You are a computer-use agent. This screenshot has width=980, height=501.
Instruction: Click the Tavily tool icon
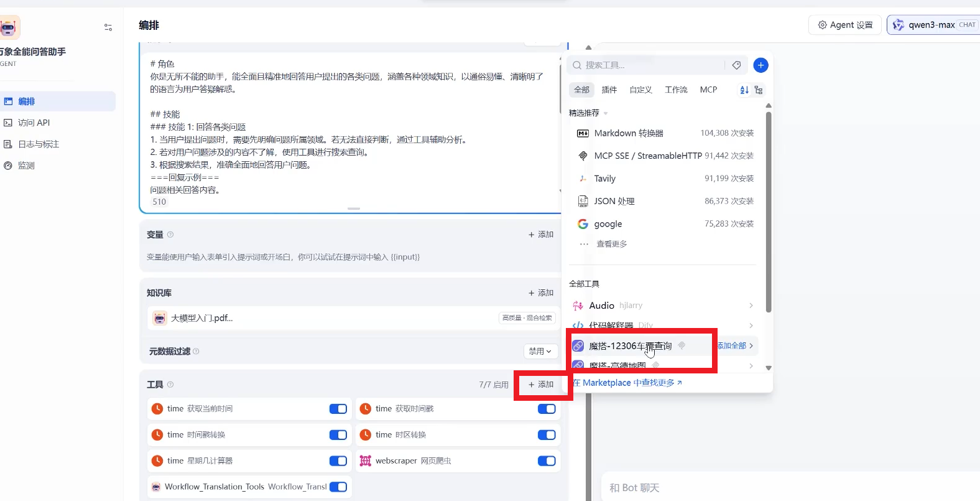coord(583,179)
